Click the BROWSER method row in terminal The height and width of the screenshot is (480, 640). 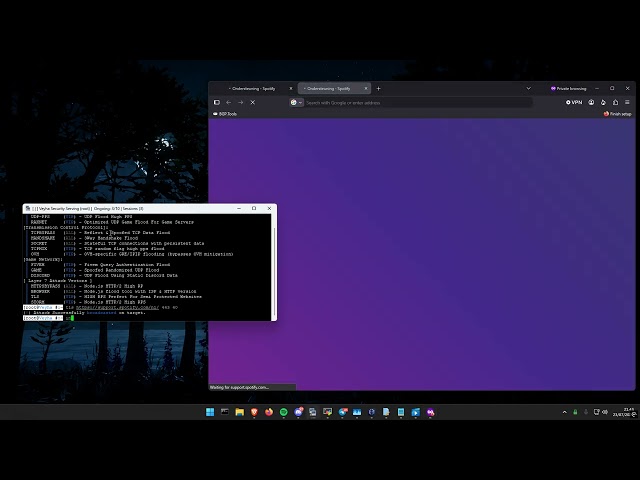click(113, 291)
